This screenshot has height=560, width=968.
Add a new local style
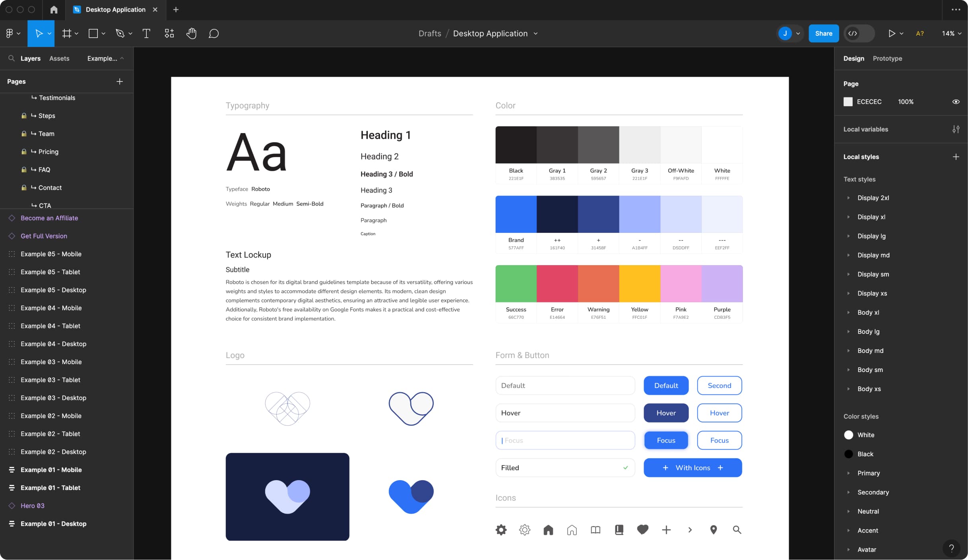click(956, 157)
